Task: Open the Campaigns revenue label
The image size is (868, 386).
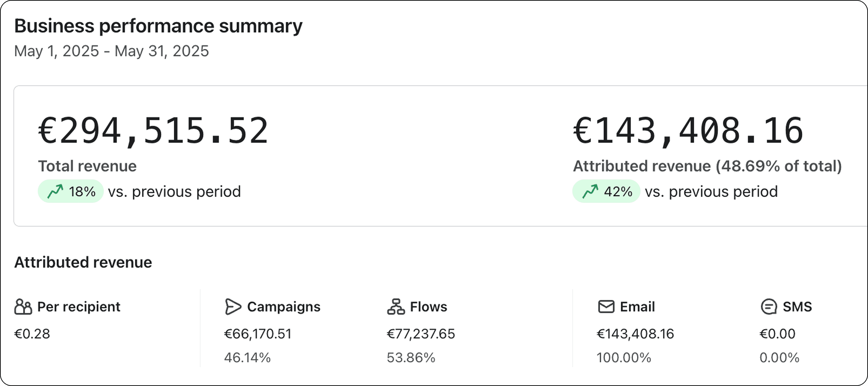Action: coord(284,307)
